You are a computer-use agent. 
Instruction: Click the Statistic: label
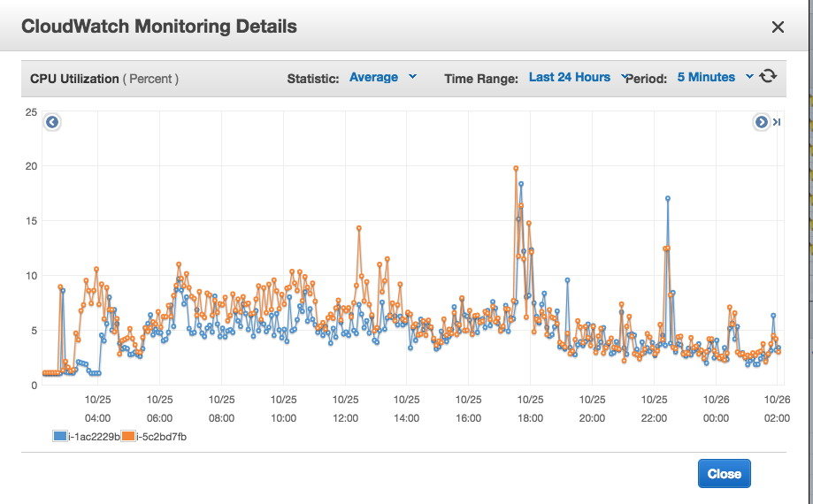[312, 79]
